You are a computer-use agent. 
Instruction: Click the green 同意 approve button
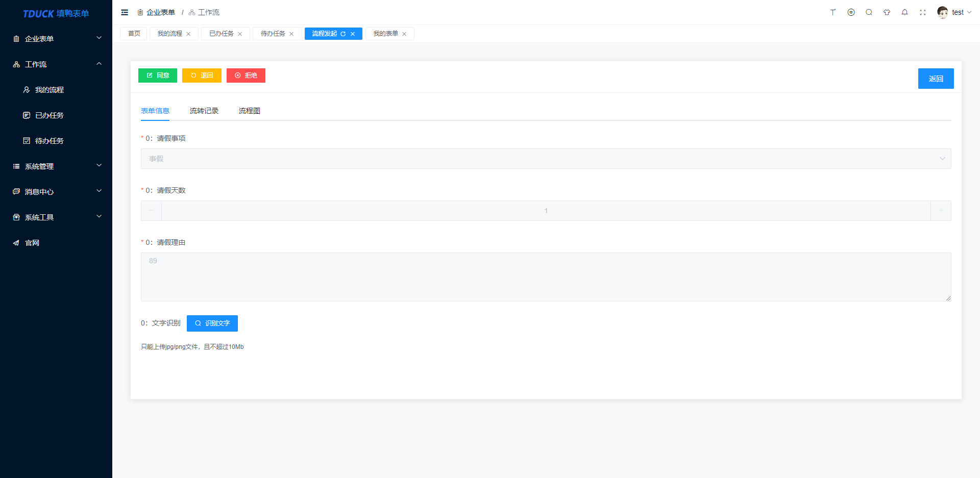pos(158,76)
